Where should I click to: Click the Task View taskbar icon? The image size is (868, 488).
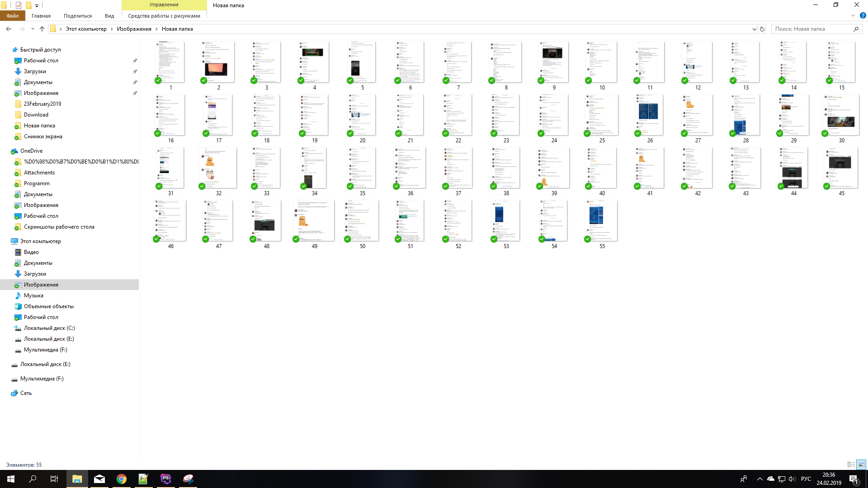(54, 479)
